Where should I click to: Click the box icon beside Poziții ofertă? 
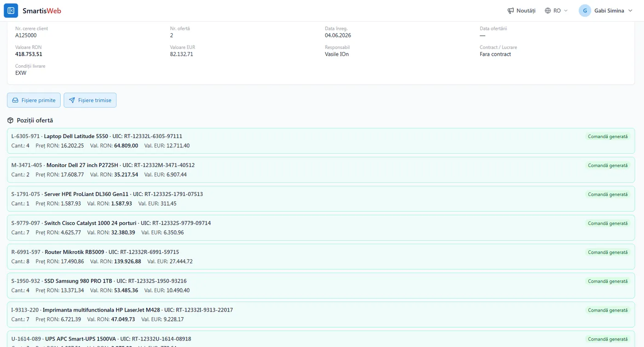click(x=11, y=120)
